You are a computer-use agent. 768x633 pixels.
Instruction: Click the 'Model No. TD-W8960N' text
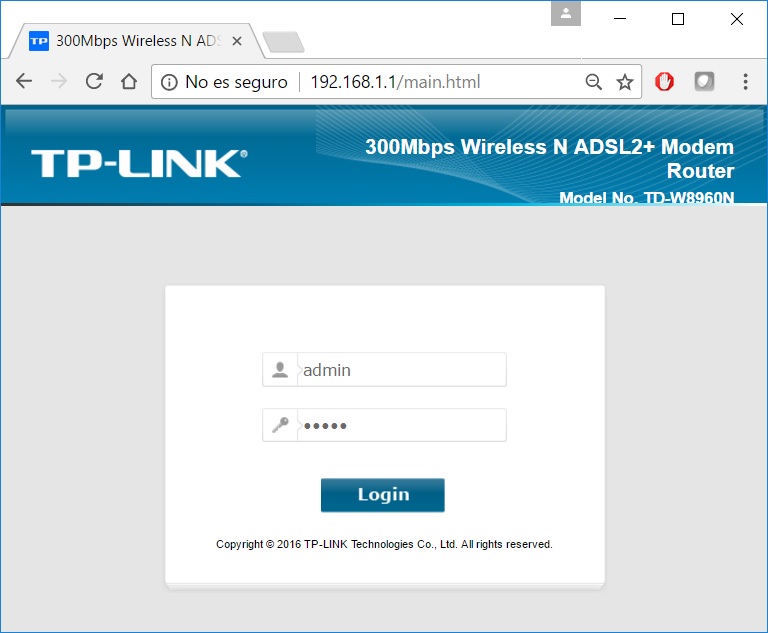pos(647,197)
